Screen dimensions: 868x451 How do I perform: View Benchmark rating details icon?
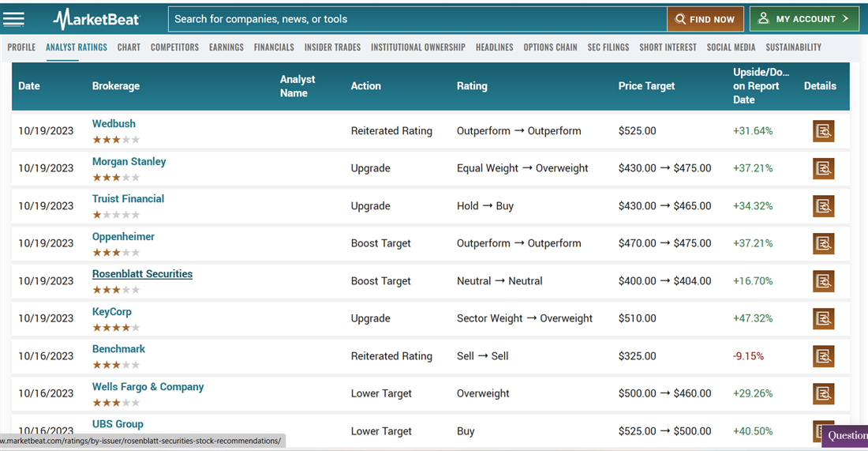pos(823,356)
